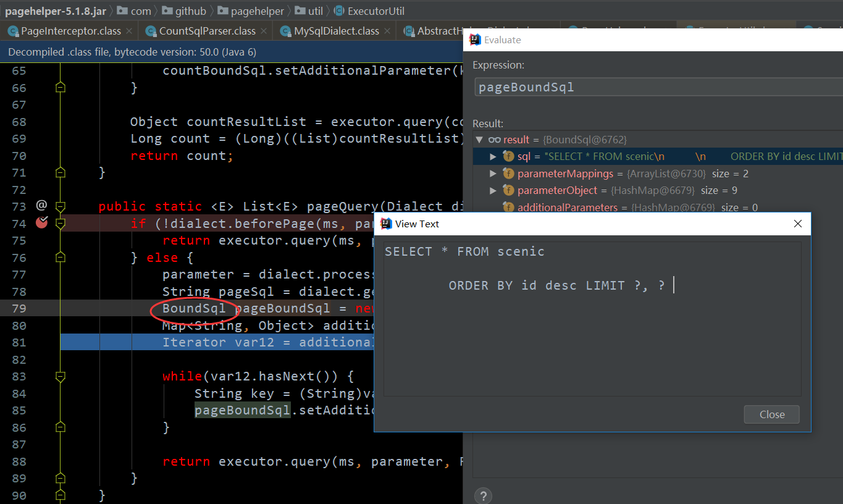Click the ExecutorUtil class breadcrumb icon
The width and height of the screenshot is (843, 504).
tap(339, 11)
